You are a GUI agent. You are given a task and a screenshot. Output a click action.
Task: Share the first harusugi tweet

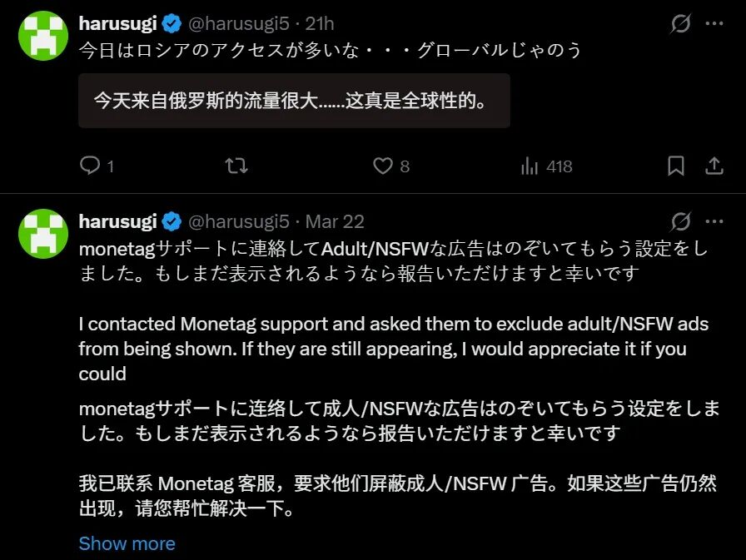point(714,166)
